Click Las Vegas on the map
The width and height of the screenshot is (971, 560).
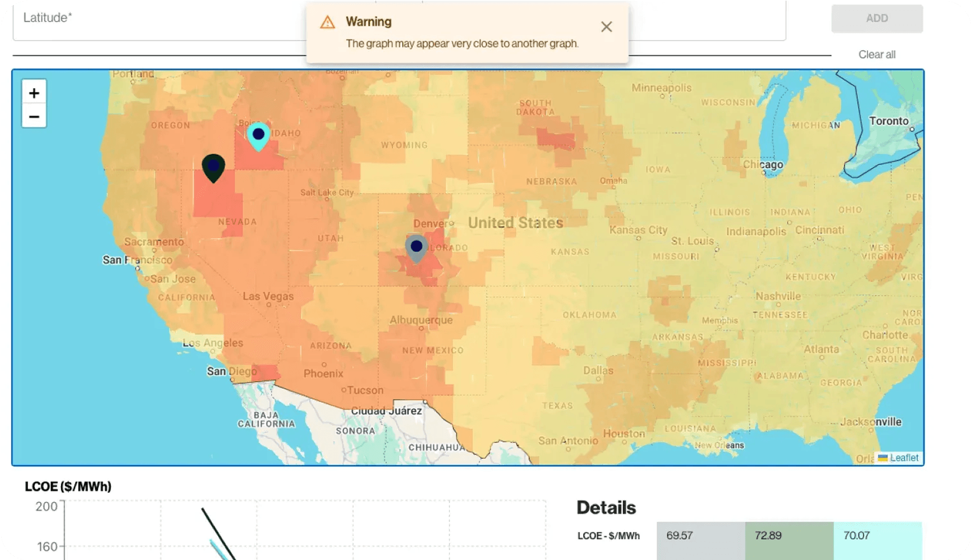[268, 297]
